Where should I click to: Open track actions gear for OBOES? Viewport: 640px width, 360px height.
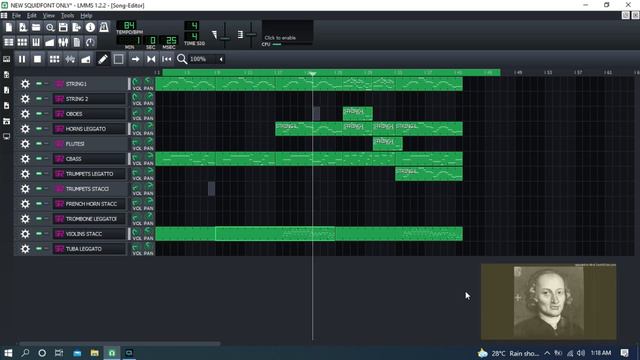click(25, 113)
